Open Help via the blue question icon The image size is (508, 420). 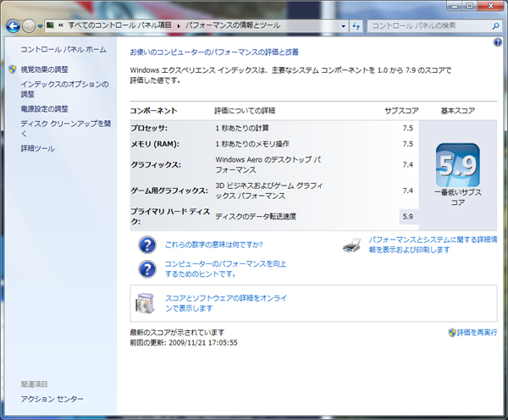click(x=497, y=42)
